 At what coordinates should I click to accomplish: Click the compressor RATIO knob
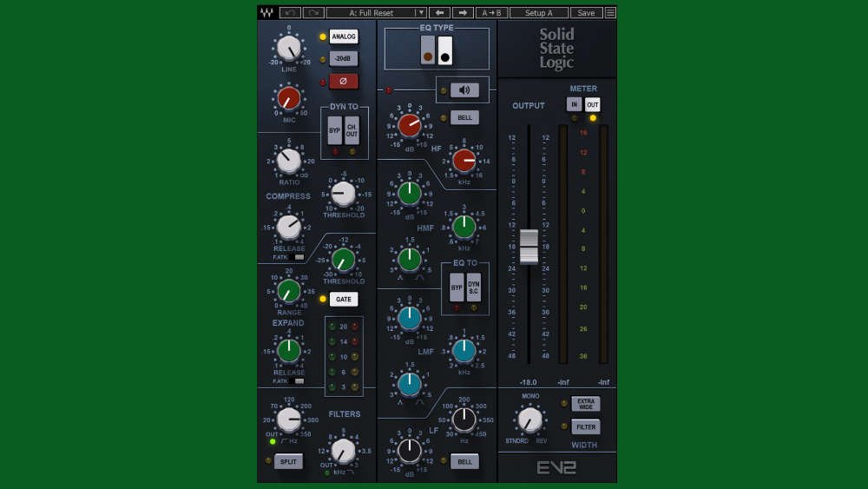[289, 162]
